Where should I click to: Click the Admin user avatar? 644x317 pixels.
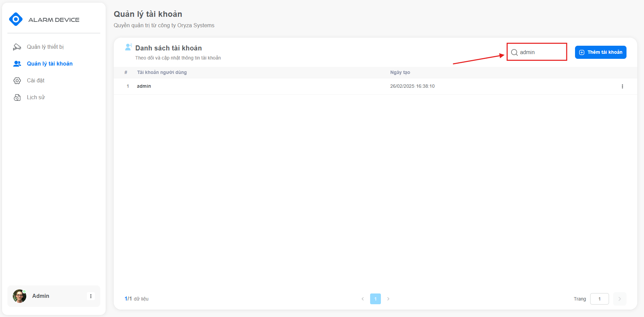tap(20, 296)
